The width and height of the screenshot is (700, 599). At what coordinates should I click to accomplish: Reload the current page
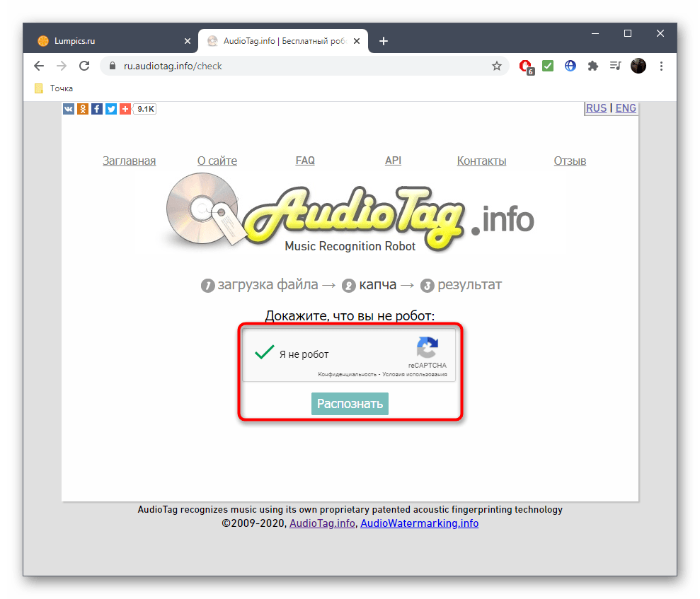point(84,66)
